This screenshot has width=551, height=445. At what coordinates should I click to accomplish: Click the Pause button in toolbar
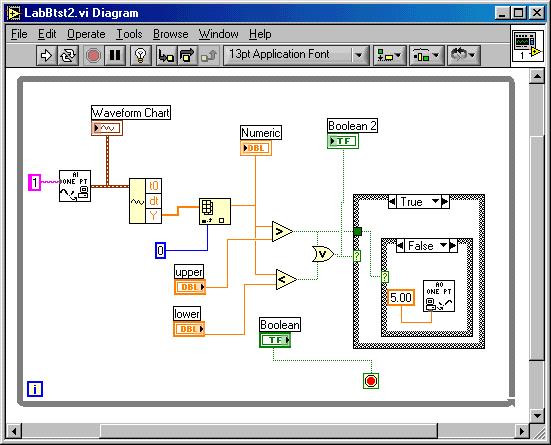point(115,56)
